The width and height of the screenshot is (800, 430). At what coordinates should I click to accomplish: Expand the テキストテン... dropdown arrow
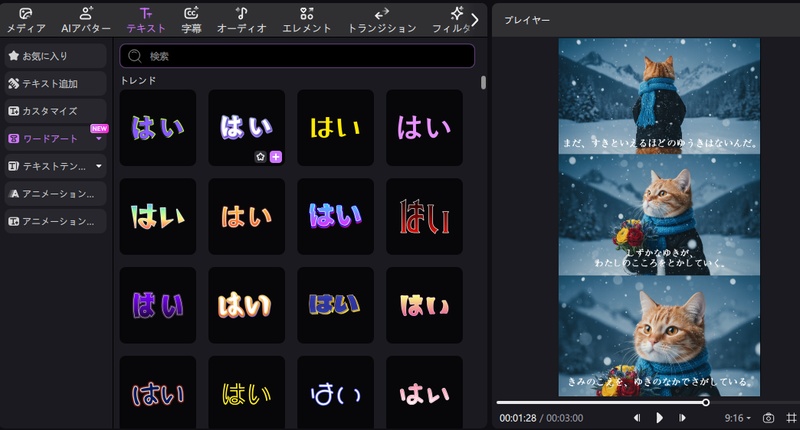click(x=98, y=166)
